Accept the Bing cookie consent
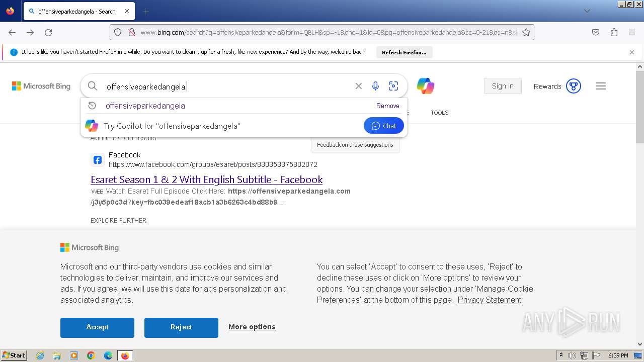 [97, 327]
